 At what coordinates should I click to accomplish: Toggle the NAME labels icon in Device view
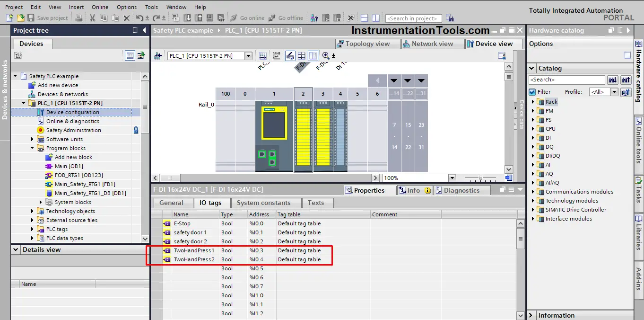(277, 56)
